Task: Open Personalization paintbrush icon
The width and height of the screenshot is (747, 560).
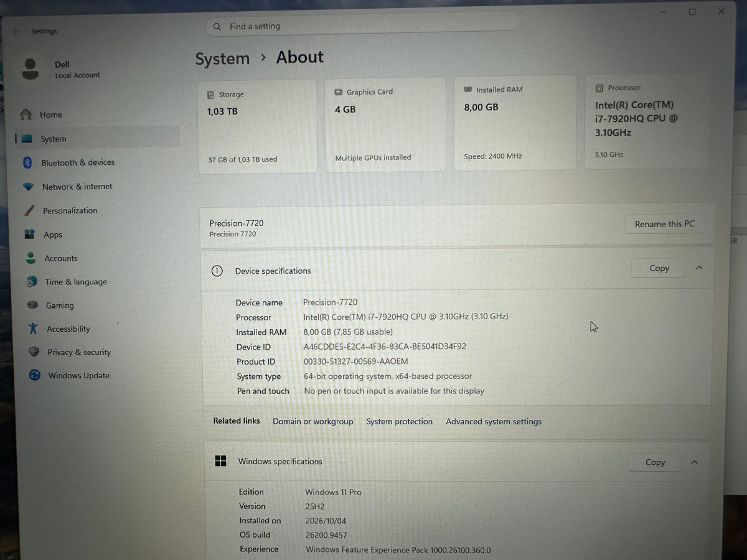Action: click(x=29, y=210)
